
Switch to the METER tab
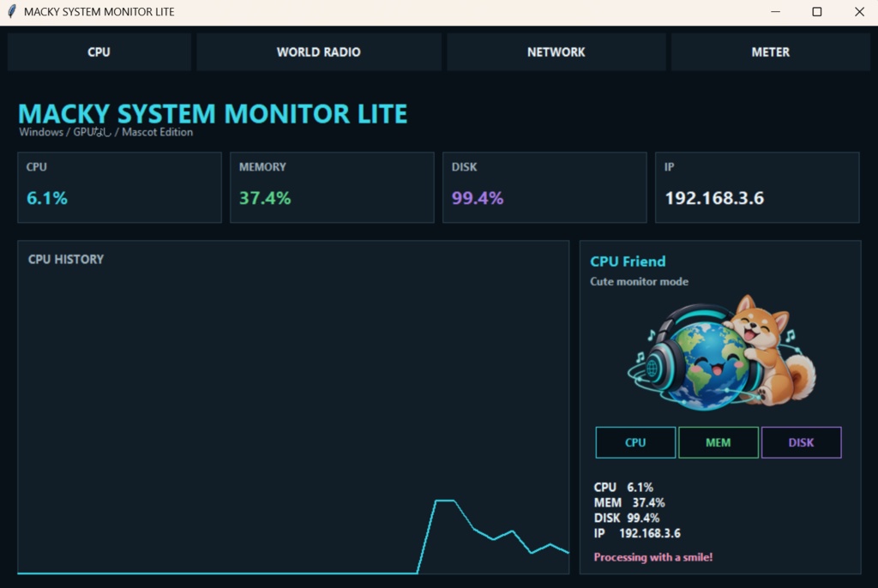coord(771,52)
